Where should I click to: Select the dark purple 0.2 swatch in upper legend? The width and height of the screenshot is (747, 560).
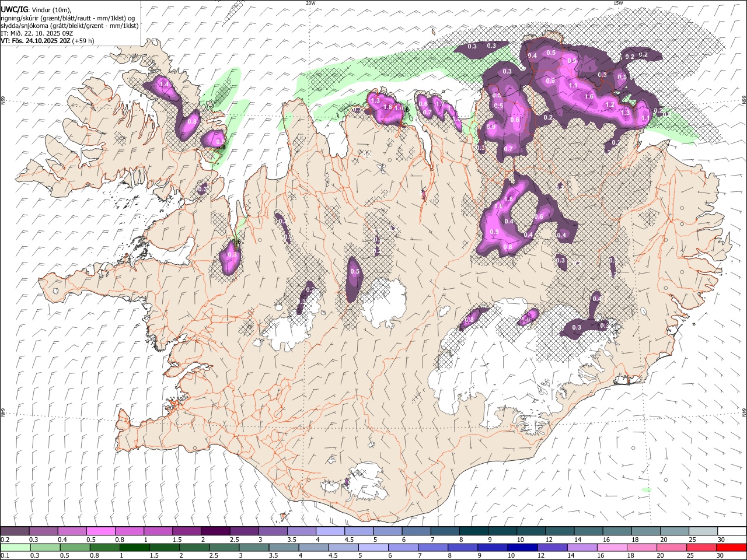click(15, 531)
